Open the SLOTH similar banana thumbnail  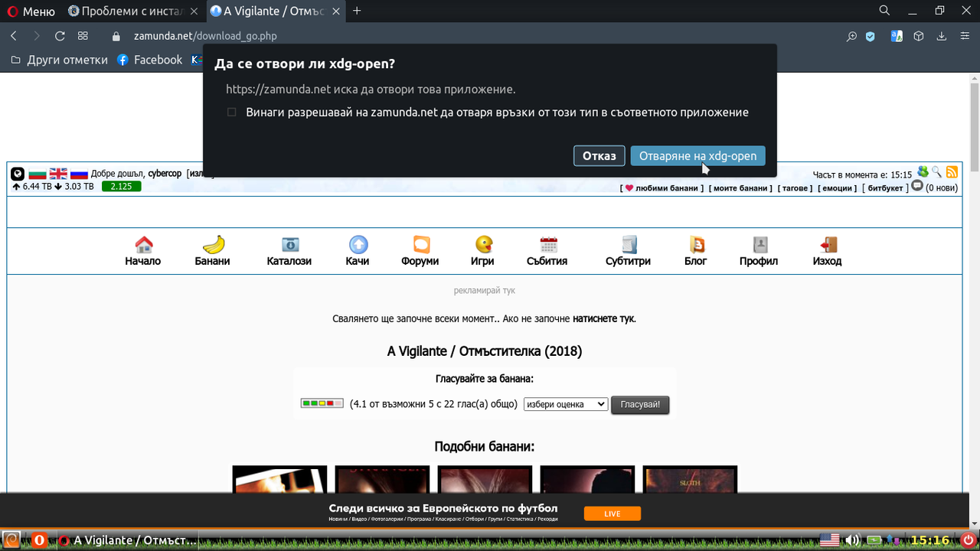click(690, 479)
